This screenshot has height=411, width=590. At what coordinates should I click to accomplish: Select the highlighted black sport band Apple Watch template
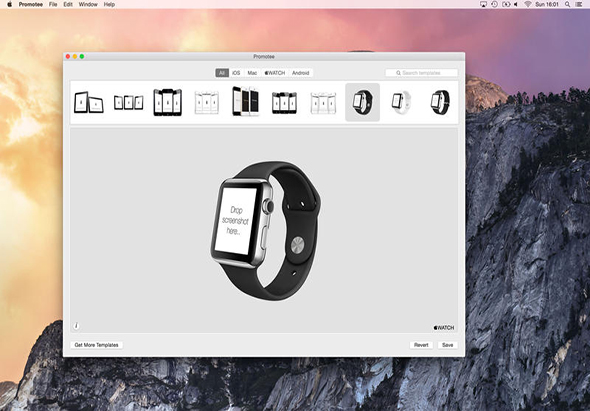tap(362, 102)
